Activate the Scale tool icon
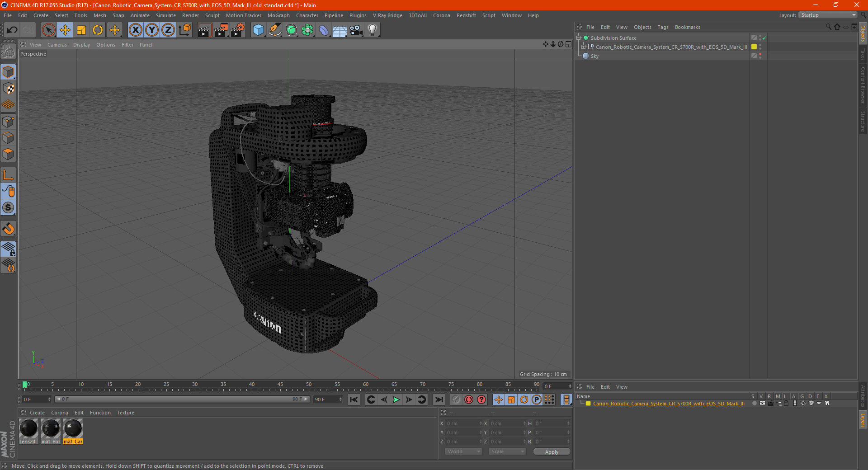The width and height of the screenshot is (868, 470). click(81, 30)
